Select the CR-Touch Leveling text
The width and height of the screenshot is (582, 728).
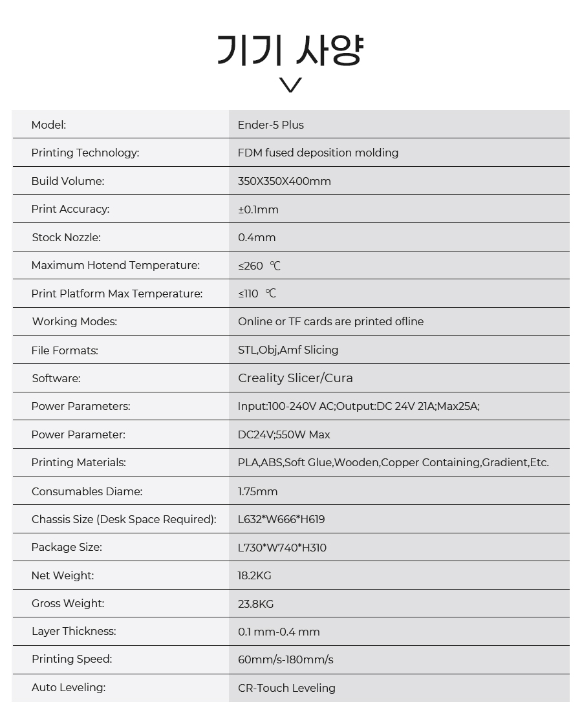(286, 688)
